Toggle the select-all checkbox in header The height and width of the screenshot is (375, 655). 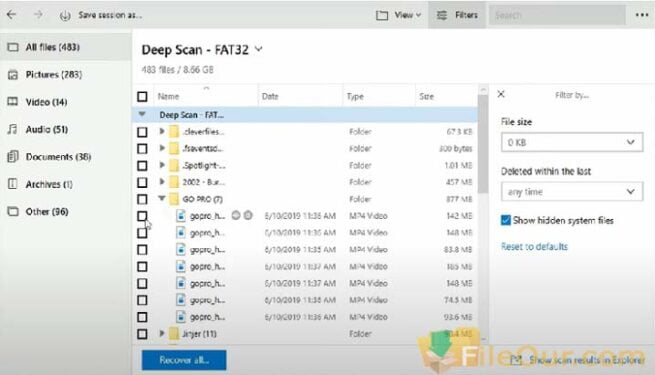coord(142,97)
